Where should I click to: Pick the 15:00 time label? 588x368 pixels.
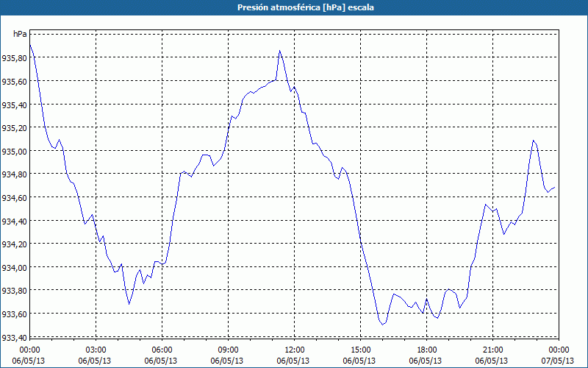(x=360, y=350)
